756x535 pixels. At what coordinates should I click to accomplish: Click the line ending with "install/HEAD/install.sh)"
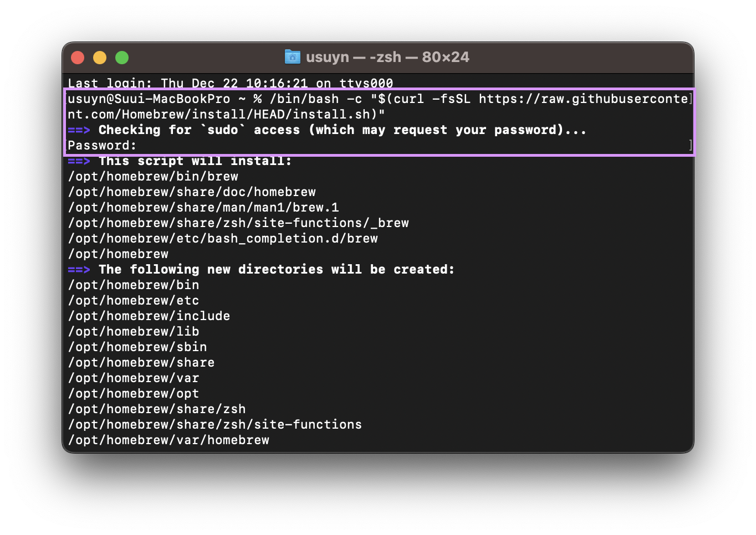pyautogui.click(x=226, y=115)
